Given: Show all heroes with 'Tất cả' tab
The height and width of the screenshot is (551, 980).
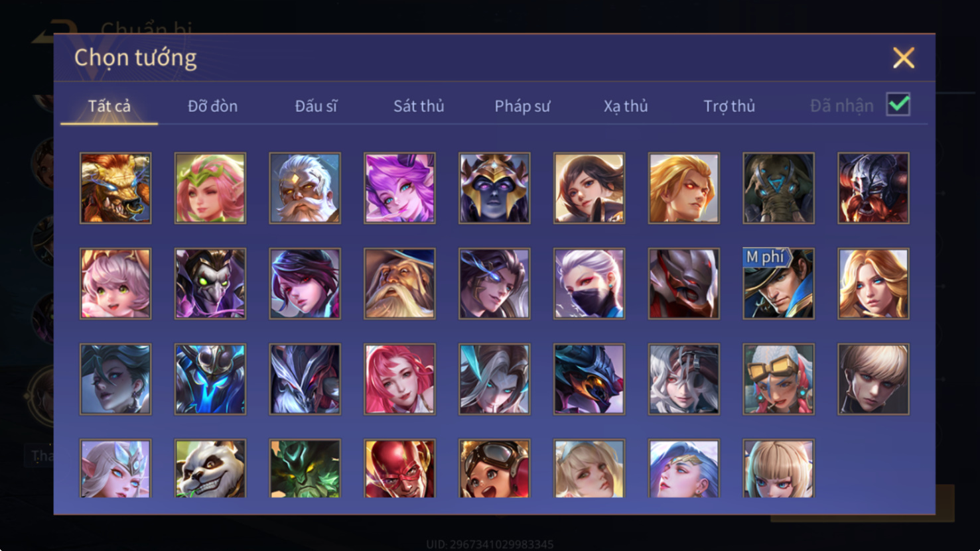Looking at the screenshot, I should pyautogui.click(x=109, y=106).
